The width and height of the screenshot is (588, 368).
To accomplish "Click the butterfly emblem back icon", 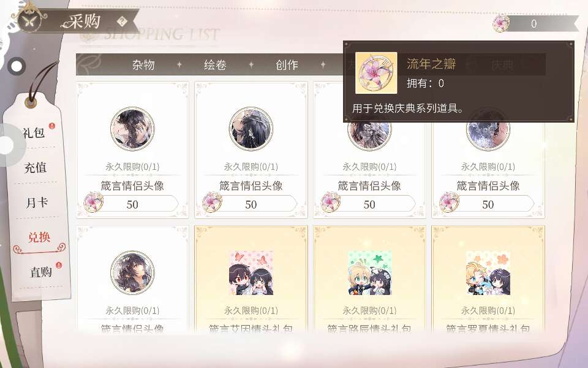I will pos(29,20).
